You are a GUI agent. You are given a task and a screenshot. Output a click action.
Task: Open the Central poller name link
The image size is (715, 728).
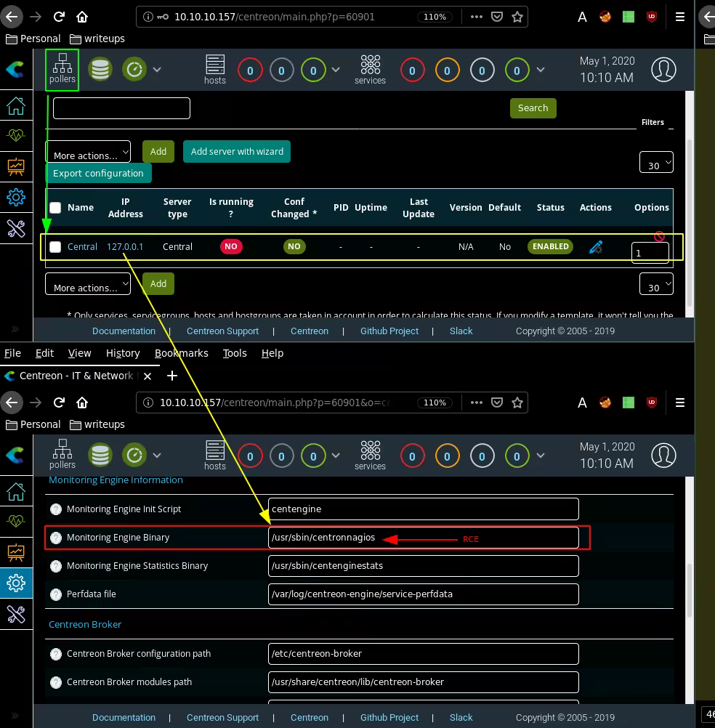(x=82, y=247)
